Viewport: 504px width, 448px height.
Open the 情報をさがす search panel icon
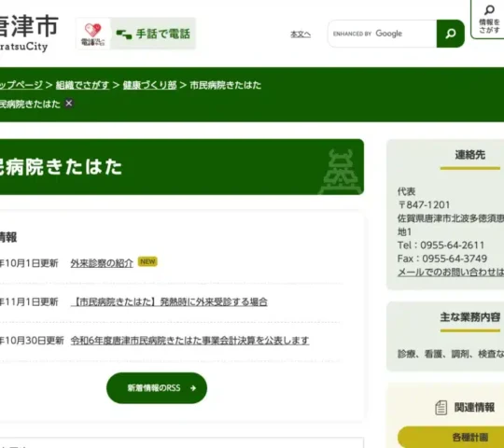[488, 19]
